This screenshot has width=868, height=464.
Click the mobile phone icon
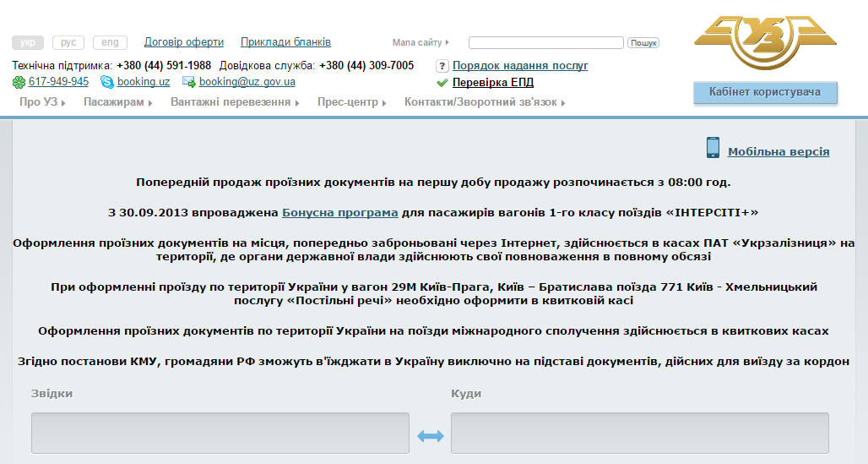(x=713, y=148)
